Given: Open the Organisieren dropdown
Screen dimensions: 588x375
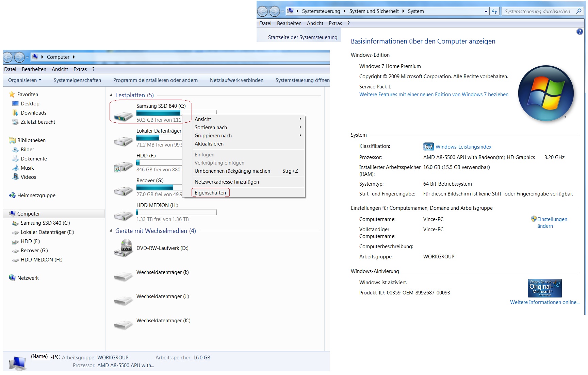Looking at the screenshot, I should tap(24, 80).
